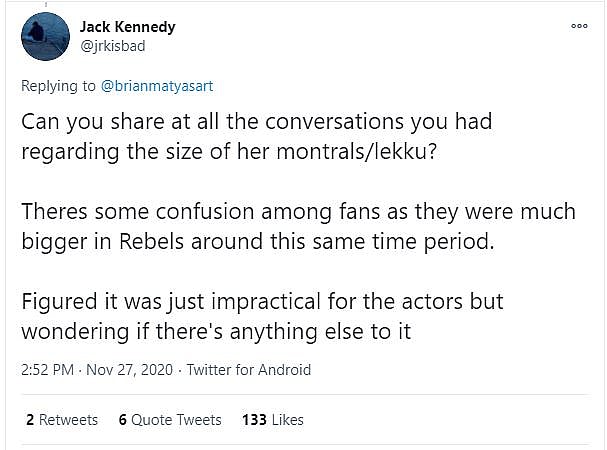The image size is (607, 450).
Task: Show the 6 Quote Tweets
Action: 168,420
